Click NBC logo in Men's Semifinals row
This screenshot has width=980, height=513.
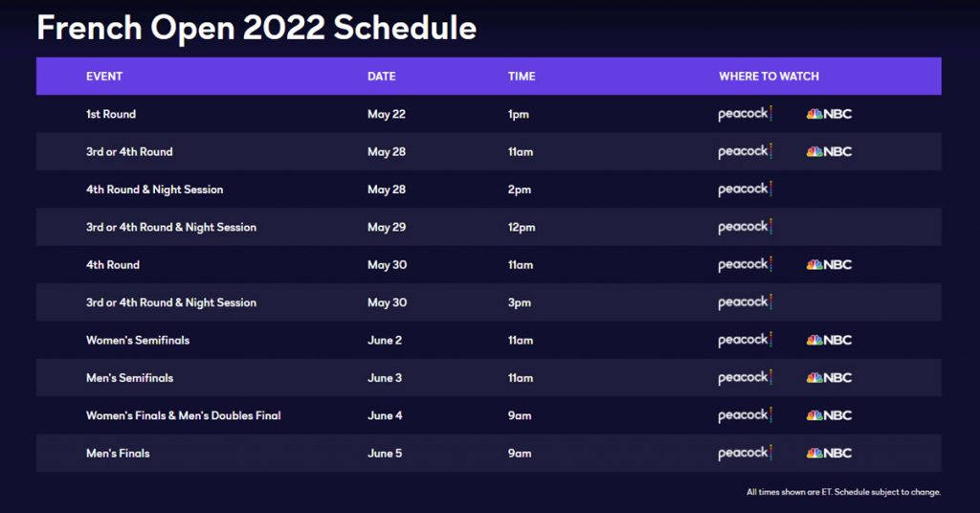tap(829, 377)
